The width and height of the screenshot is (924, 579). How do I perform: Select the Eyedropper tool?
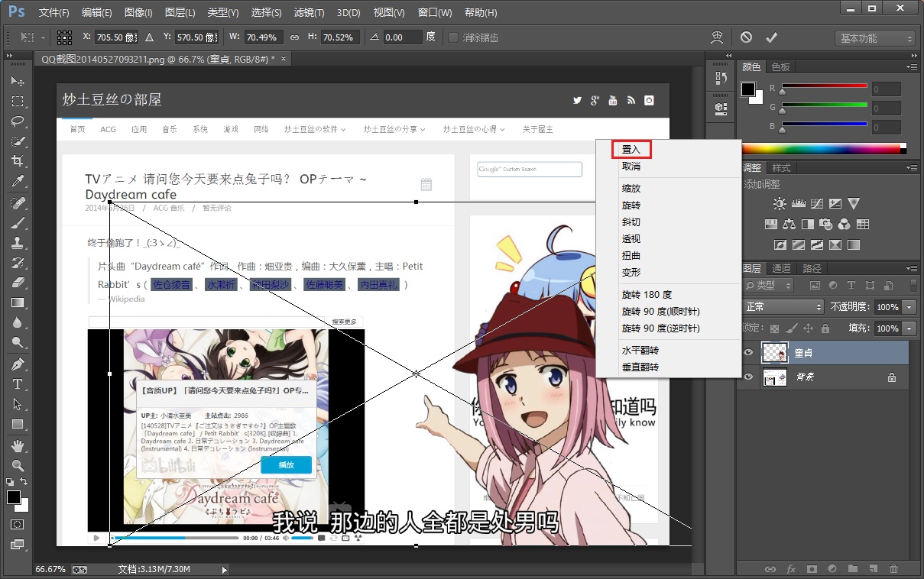(x=17, y=182)
